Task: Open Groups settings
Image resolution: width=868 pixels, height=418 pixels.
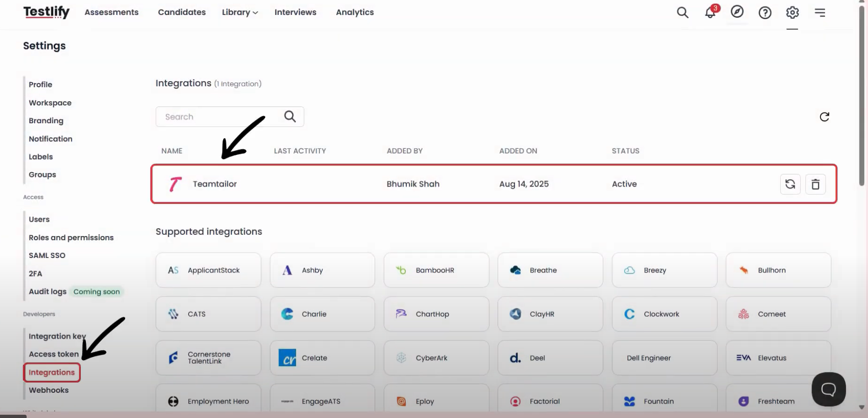Action: (42, 174)
